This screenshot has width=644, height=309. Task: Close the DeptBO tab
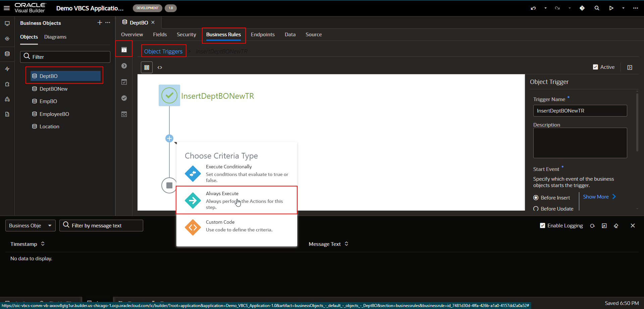coord(153,23)
